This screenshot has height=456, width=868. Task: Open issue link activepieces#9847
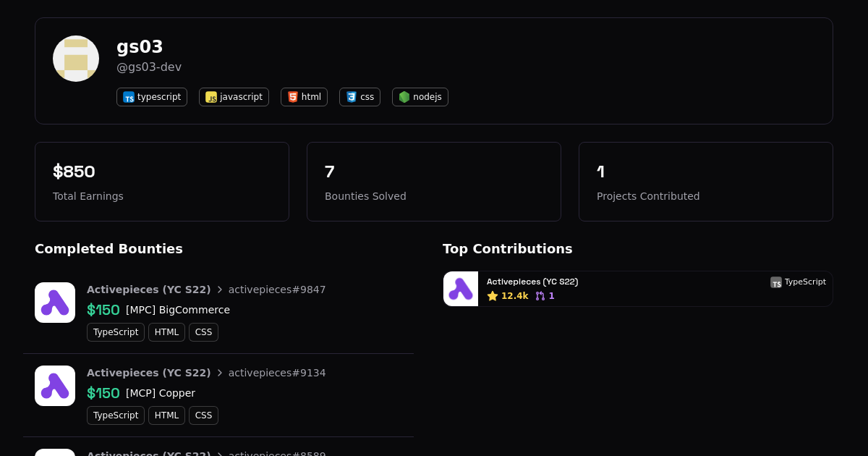(x=277, y=290)
